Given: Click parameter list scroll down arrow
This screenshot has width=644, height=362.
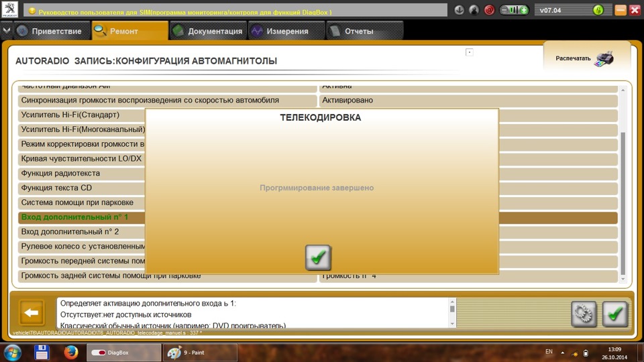Looking at the screenshot, I should pyautogui.click(x=623, y=279).
